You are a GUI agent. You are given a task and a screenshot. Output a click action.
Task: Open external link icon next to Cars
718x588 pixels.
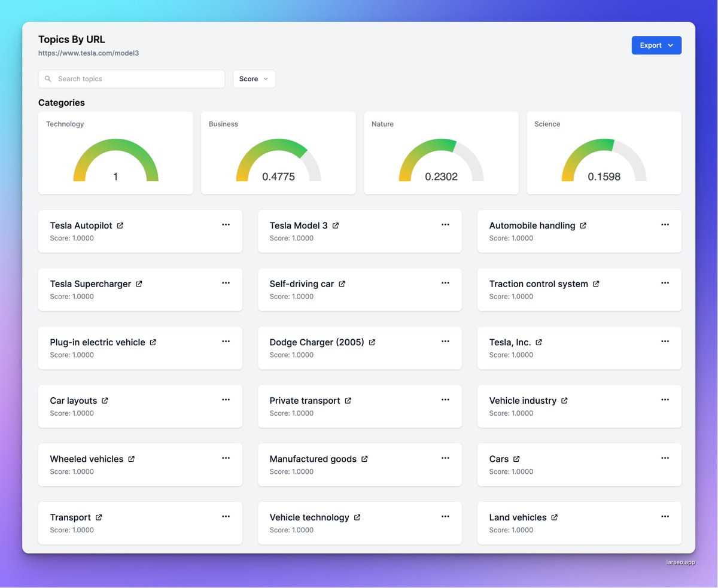click(516, 459)
